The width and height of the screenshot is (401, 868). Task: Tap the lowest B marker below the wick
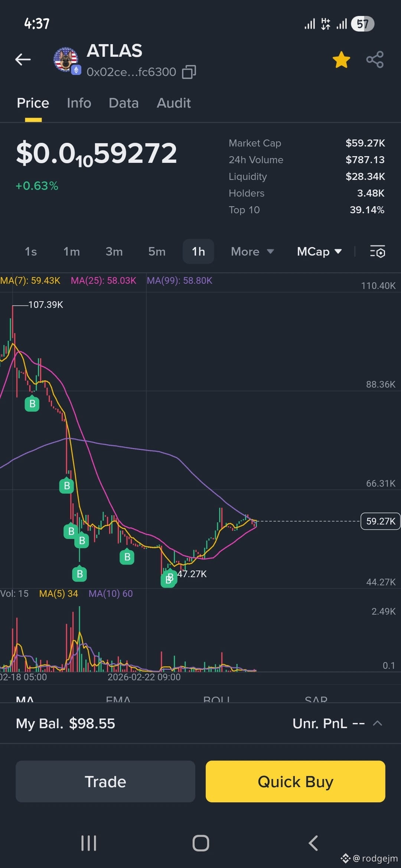(x=79, y=573)
